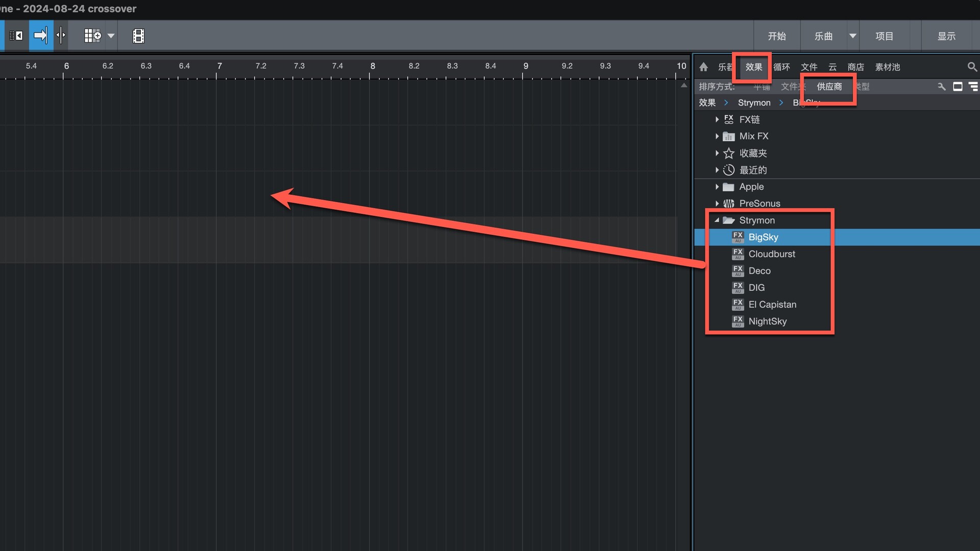
Task: Click the thumbnail view window icon
Action: click(x=958, y=87)
